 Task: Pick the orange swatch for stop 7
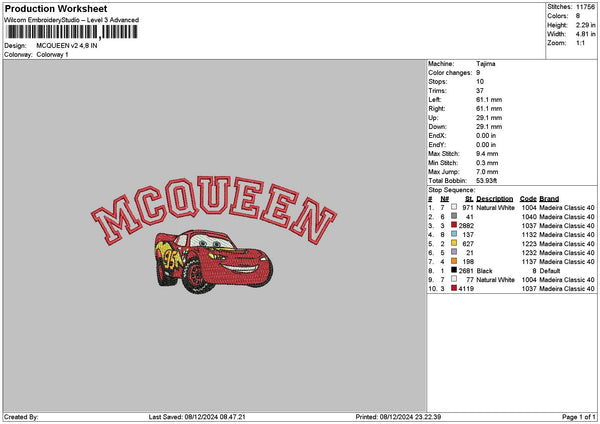[454, 261]
